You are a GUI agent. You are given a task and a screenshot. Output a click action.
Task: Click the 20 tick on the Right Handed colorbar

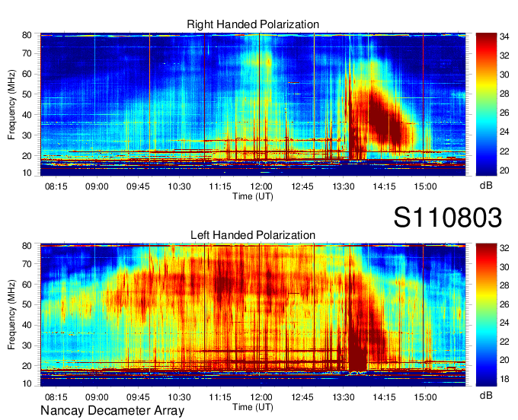pos(504,170)
